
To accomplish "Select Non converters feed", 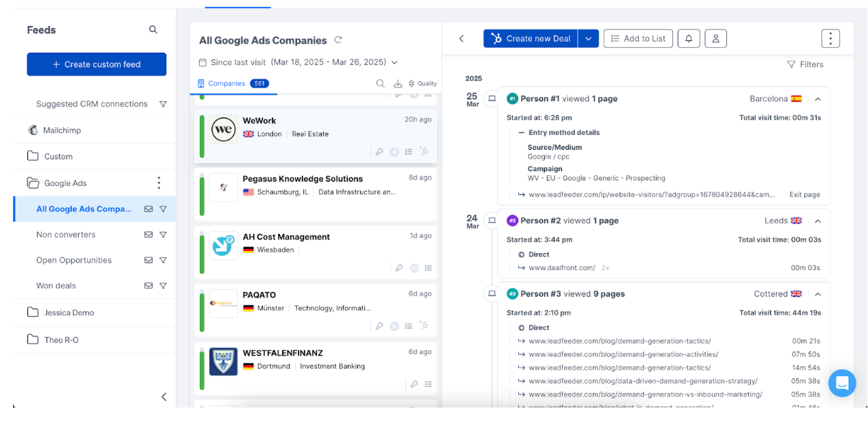I will pos(66,235).
